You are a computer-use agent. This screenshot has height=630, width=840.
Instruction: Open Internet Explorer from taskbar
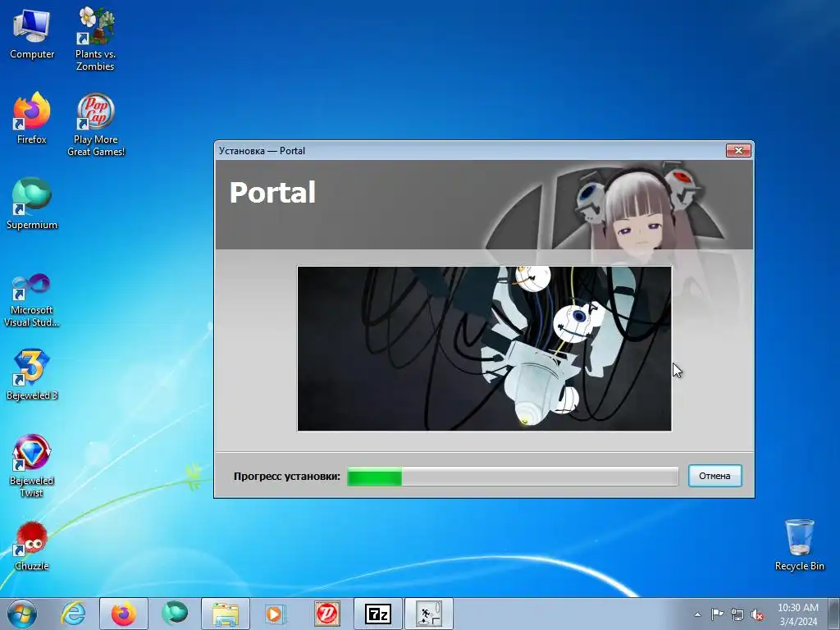[73, 614]
